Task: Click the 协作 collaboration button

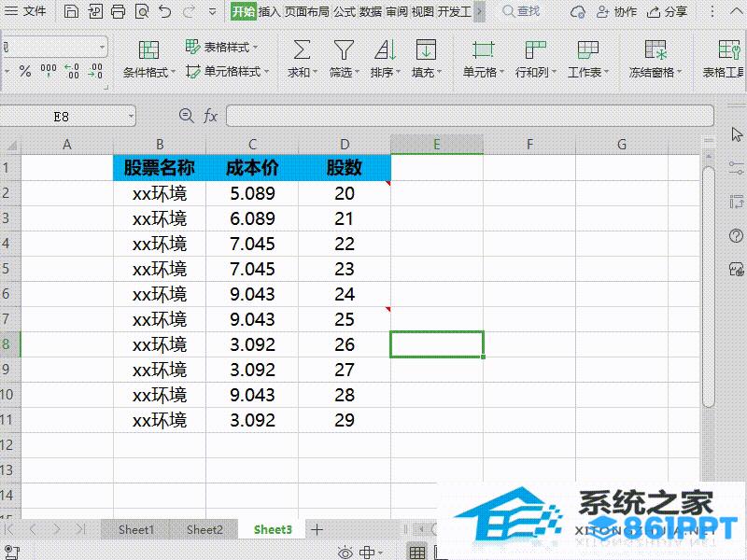Action: (616, 11)
